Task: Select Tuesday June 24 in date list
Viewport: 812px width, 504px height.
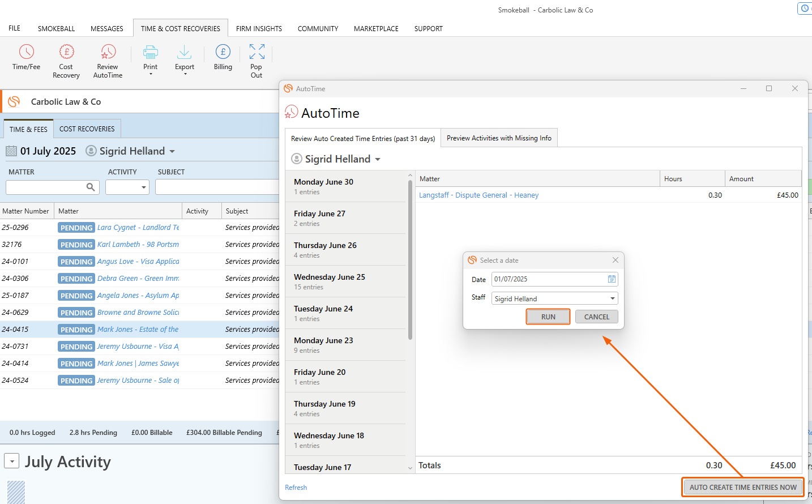Action: 345,313
